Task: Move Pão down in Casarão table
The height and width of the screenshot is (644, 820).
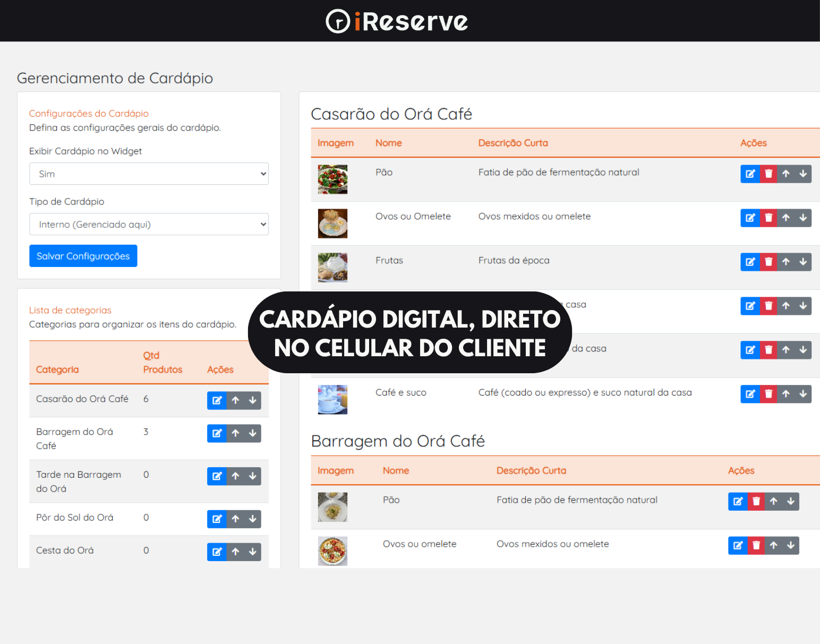Action: [803, 174]
